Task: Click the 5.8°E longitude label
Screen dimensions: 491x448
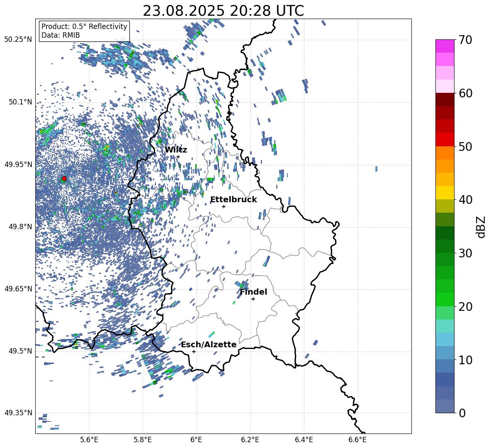Action: (x=143, y=440)
